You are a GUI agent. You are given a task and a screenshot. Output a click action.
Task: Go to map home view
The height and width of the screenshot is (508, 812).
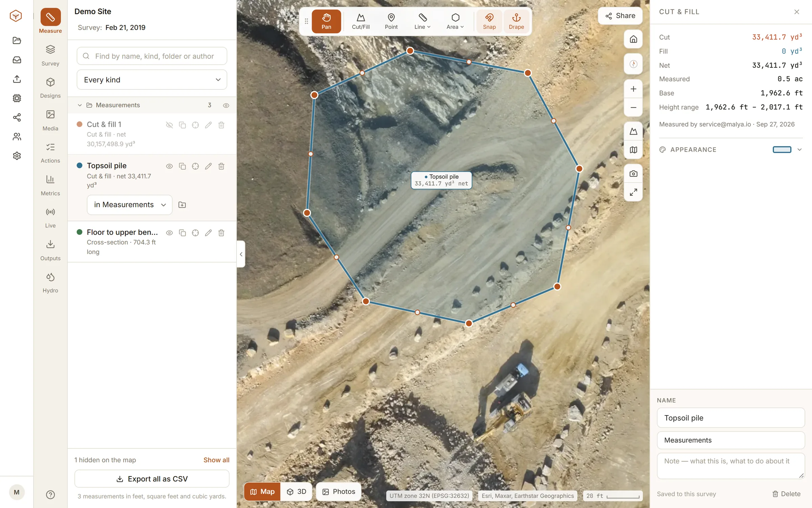click(x=633, y=39)
